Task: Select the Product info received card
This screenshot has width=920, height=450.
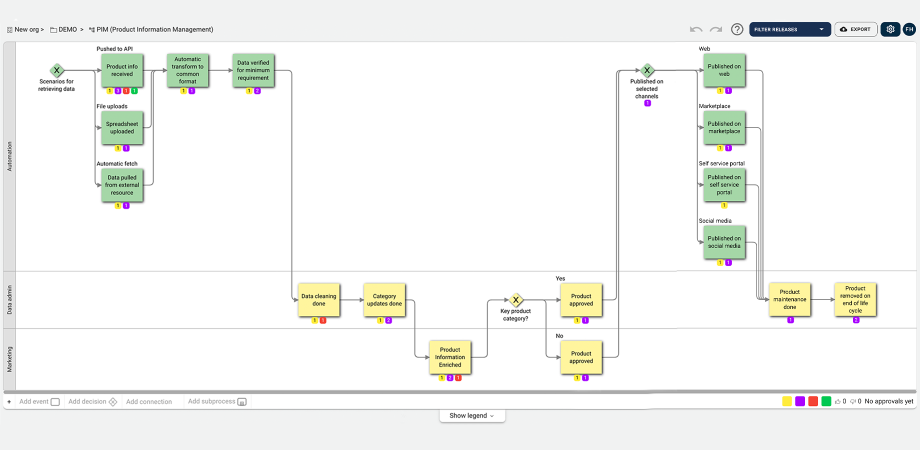Action: pyautogui.click(x=122, y=71)
